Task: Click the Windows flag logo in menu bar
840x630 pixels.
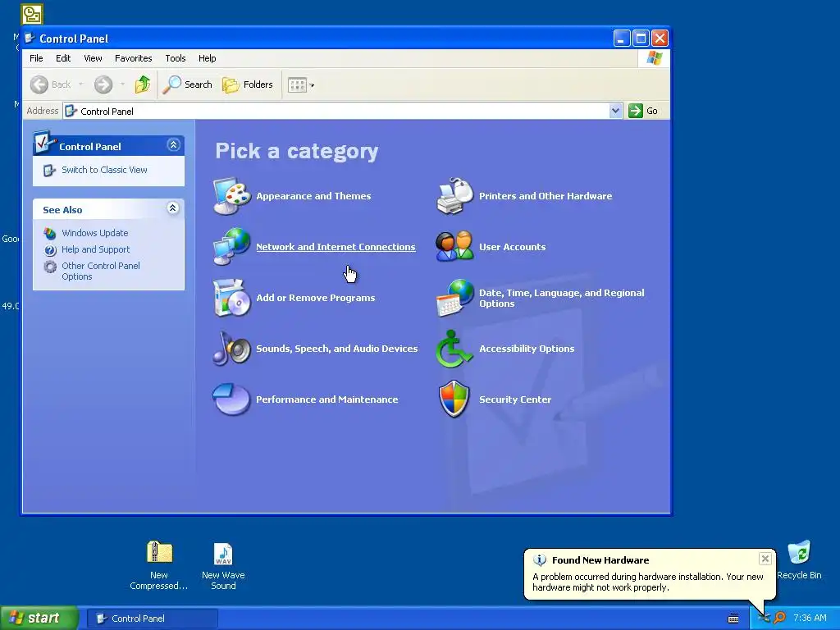Action: [654, 58]
